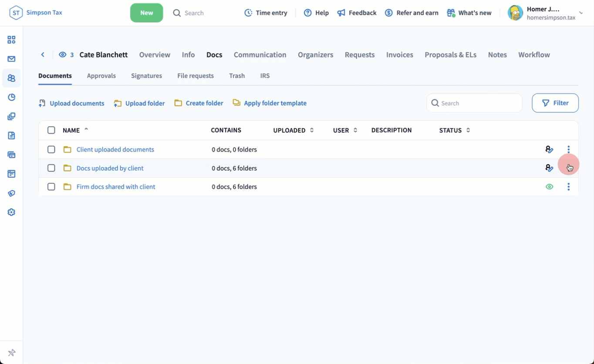
Task: Toggle visibility eye on Firm docs shared folder
Action: coord(549,187)
